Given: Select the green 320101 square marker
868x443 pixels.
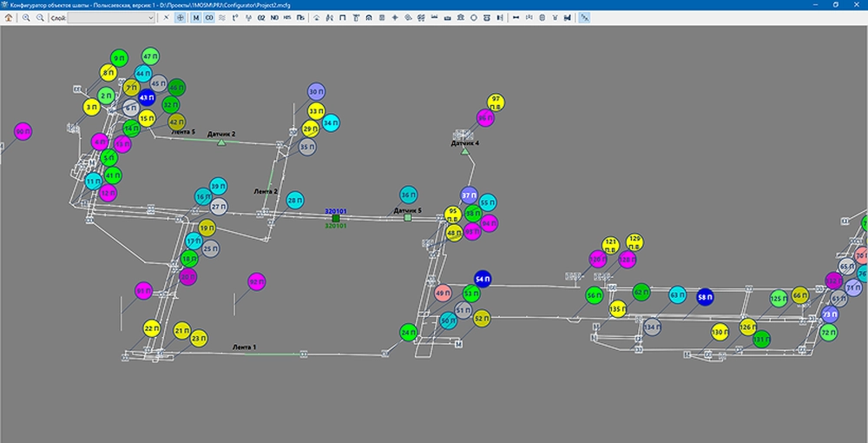Looking at the screenshot, I should point(336,218).
